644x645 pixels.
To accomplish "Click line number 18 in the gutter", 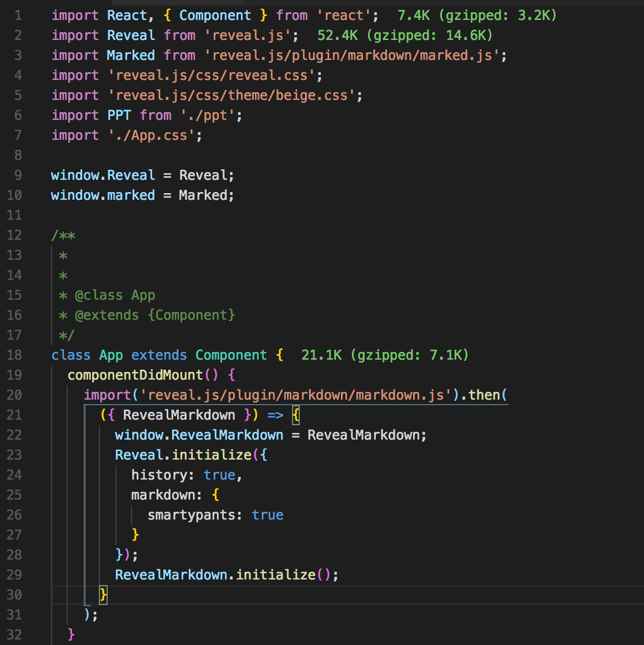I will [x=14, y=355].
